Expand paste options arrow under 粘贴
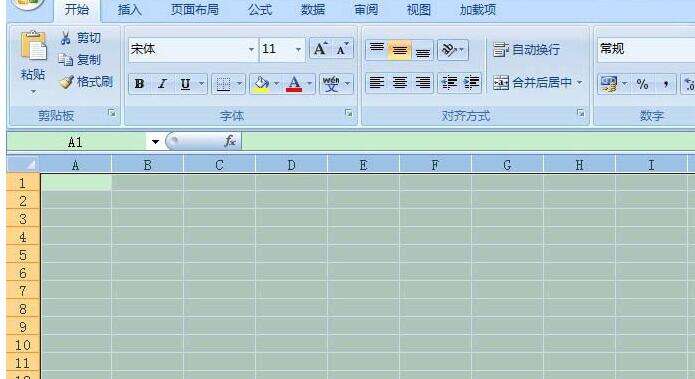 33,92
